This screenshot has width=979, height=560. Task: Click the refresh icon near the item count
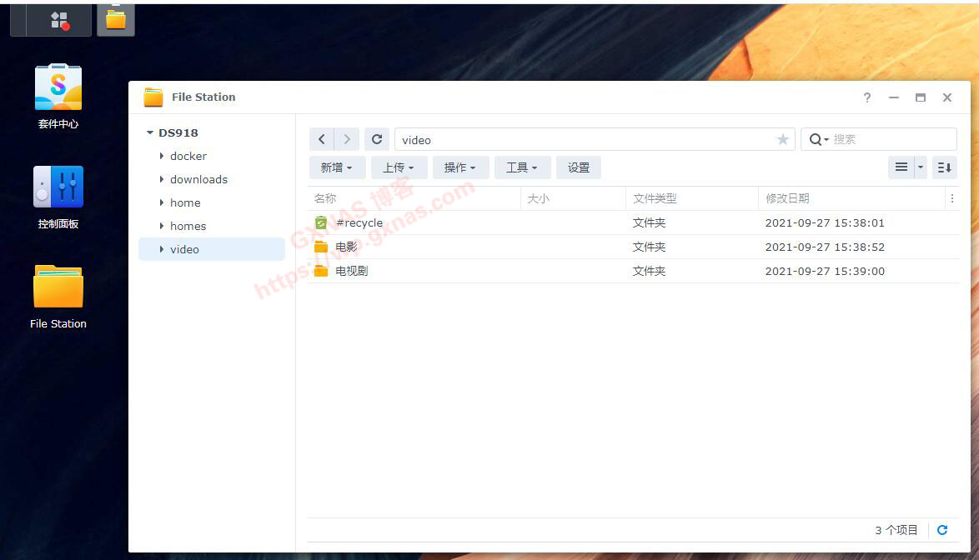(942, 529)
